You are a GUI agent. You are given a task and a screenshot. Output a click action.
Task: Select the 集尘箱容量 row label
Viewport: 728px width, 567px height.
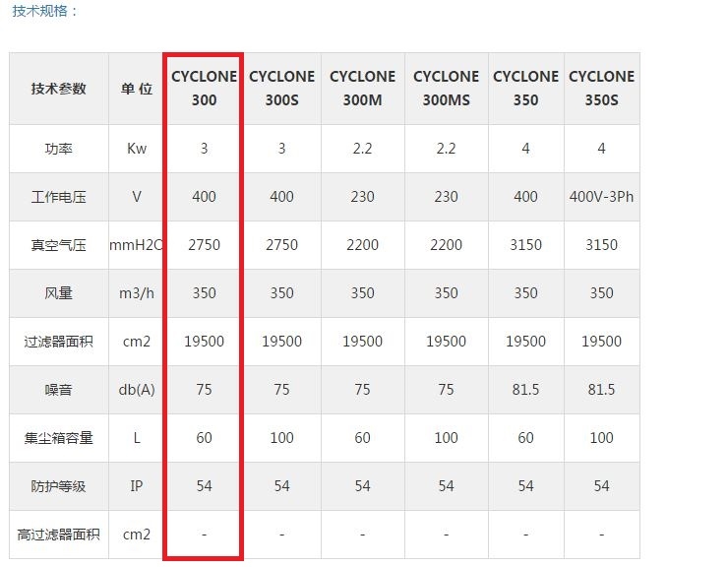pos(59,438)
